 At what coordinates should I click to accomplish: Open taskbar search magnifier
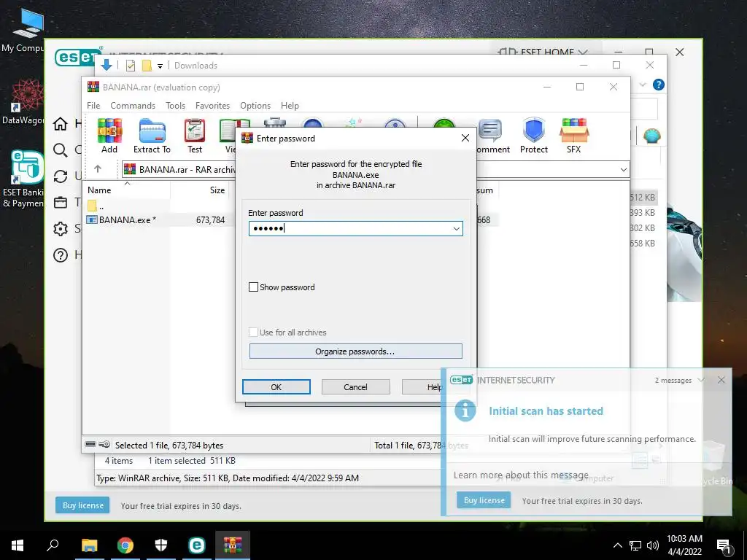point(53,545)
